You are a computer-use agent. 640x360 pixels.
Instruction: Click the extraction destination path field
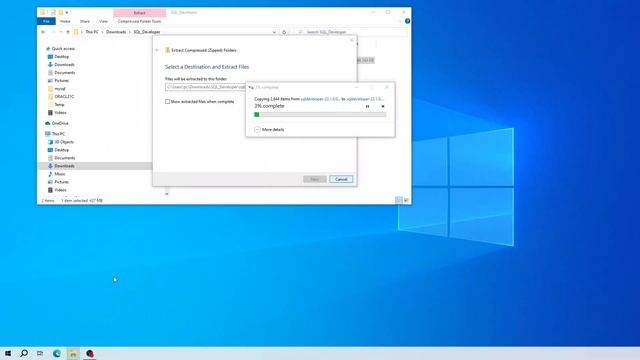[x=206, y=87]
